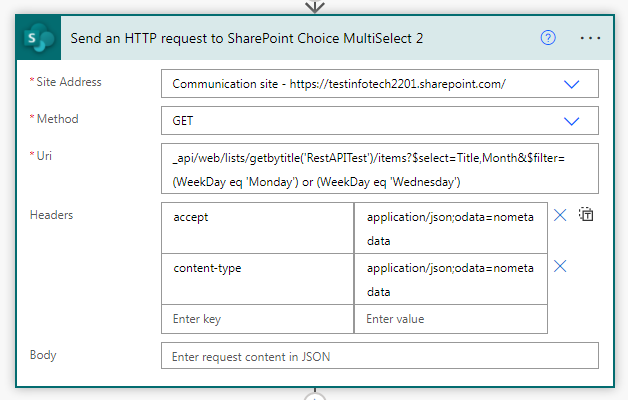Viewport: 628px width, 400px height.
Task: Delete the accept header row
Action: [x=561, y=215]
